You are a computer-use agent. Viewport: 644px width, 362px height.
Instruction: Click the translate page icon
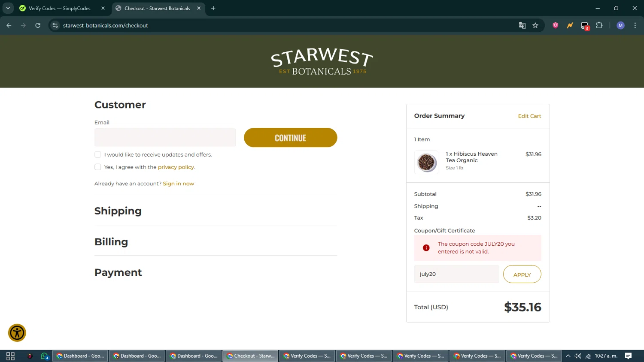tap(522, 25)
